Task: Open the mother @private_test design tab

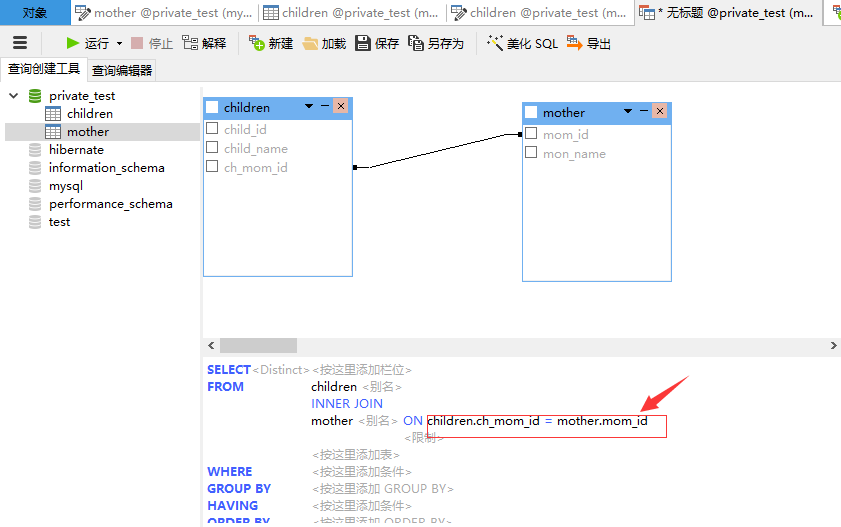Action: 164,13
